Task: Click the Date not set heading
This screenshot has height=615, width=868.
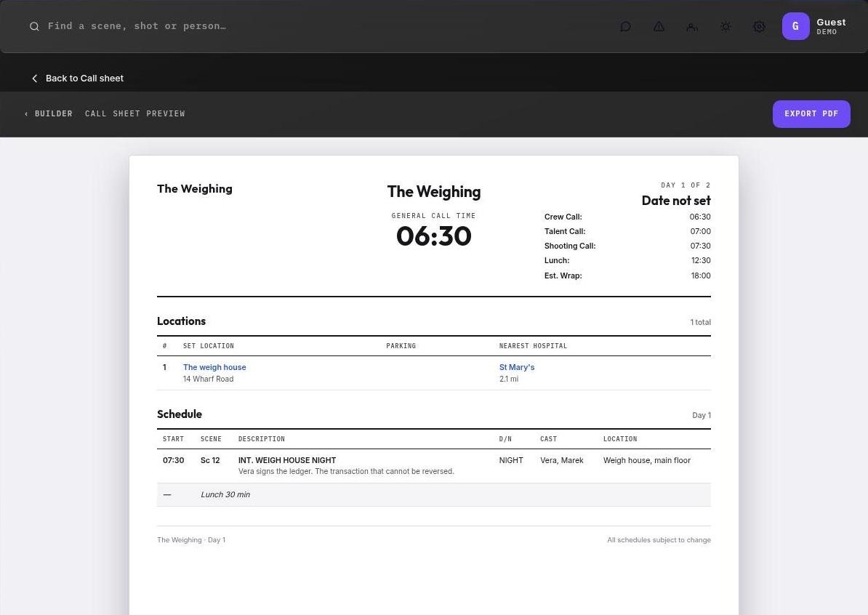Action: click(676, 201)
